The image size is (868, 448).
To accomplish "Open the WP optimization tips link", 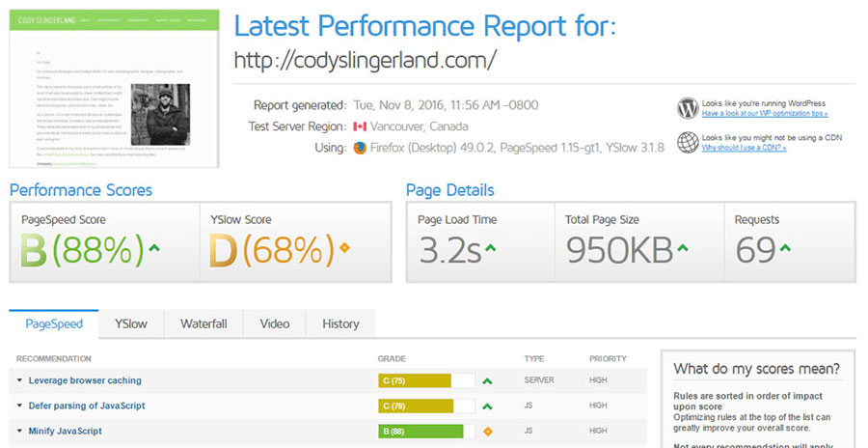I will (765, 114).
